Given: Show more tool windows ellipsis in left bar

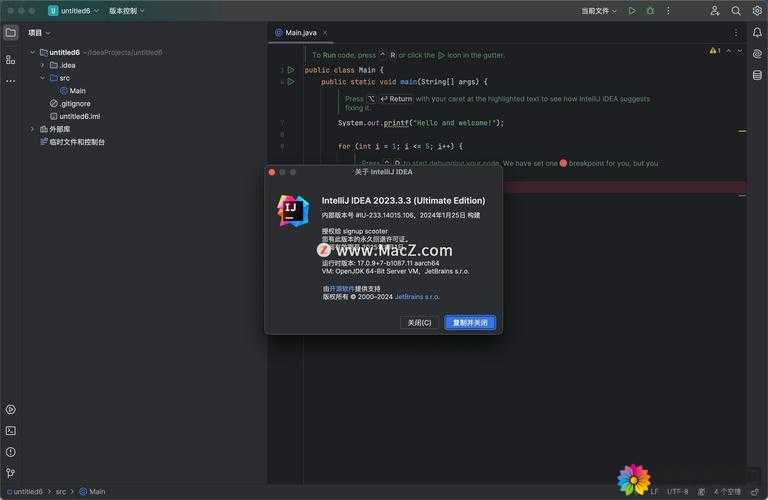Looking at the screenshot, I should (x=10, y=81).
